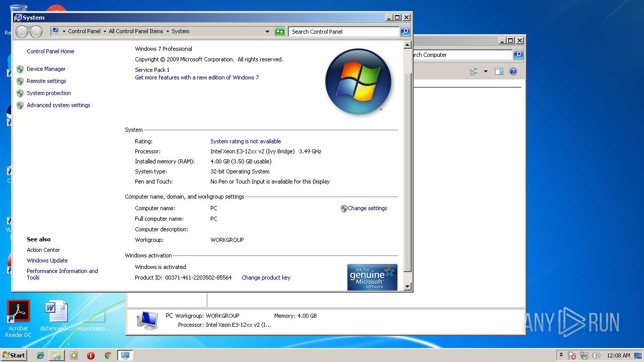Open view options dropdown in Computer window
This screenshot has width=644, height=362.
(486, 71)
